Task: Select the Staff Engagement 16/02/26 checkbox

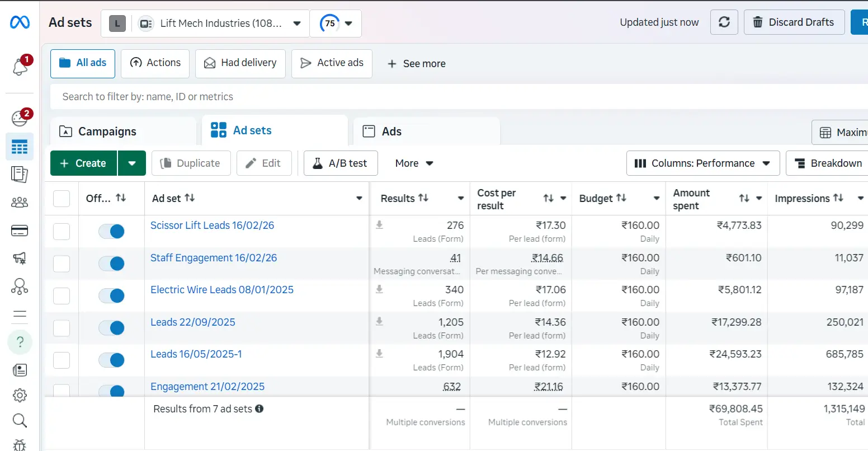Action: point(62,264)
